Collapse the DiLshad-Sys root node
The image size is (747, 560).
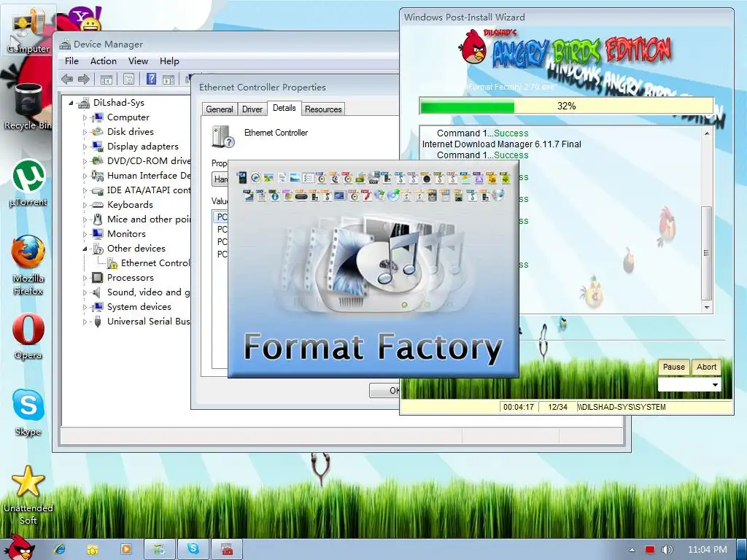[x=71, y=103]
